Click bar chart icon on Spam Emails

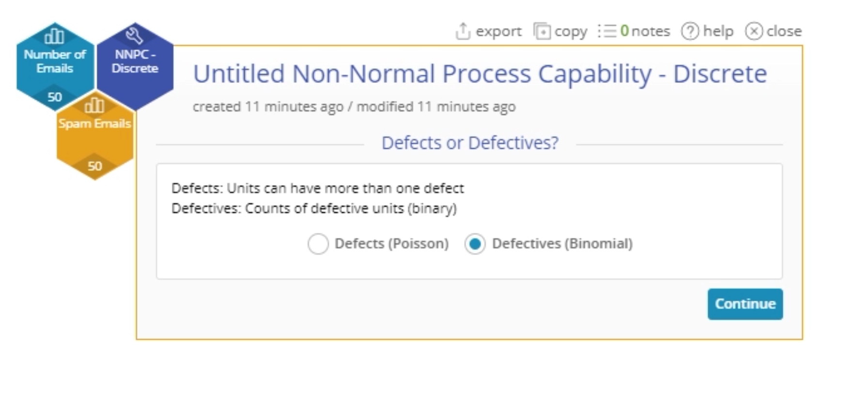coord(94,105)
